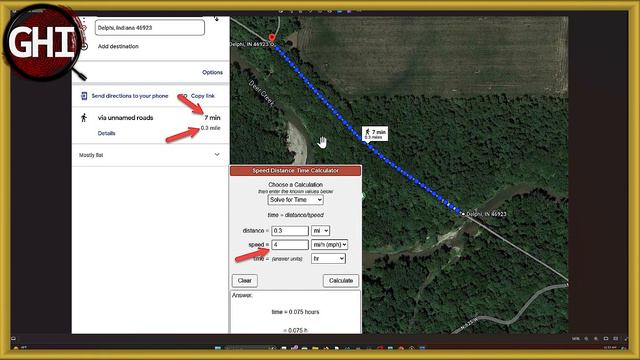This screenshot has height=360, width=640.
Task: Click the send-to-phone icon
Action: pyautogui.click(x=84, y=96)
